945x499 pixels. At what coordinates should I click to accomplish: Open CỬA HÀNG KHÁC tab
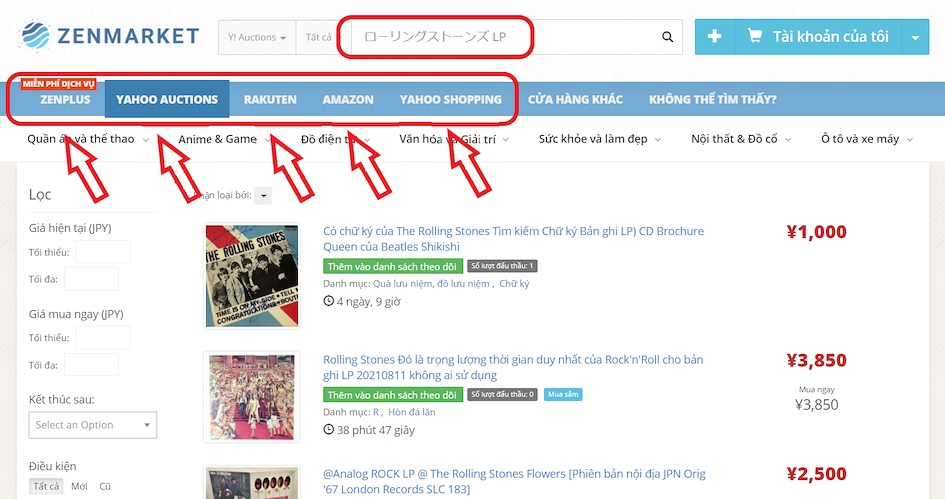pos(575,99)
